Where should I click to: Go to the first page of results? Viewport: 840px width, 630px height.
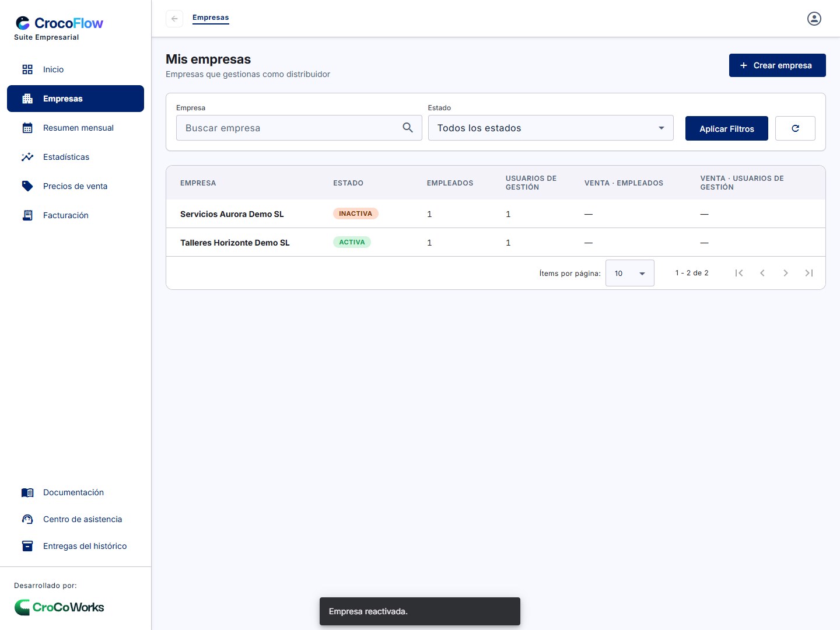click(739, 273)
